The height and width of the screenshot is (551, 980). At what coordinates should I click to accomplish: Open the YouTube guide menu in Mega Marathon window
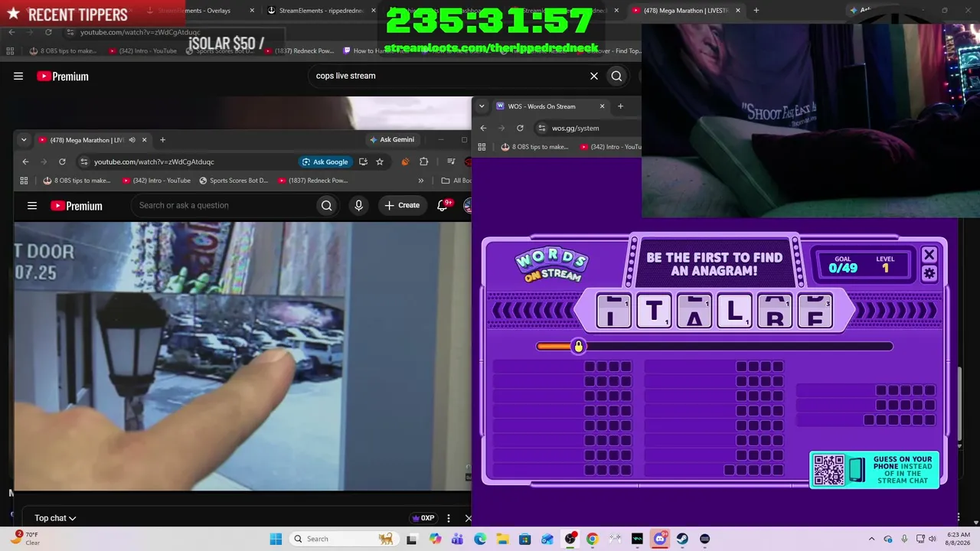click(x=32, y=205)
